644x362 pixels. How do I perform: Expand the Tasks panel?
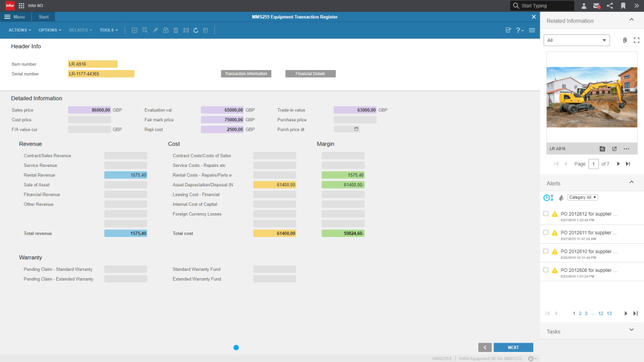tap(631, 331)
